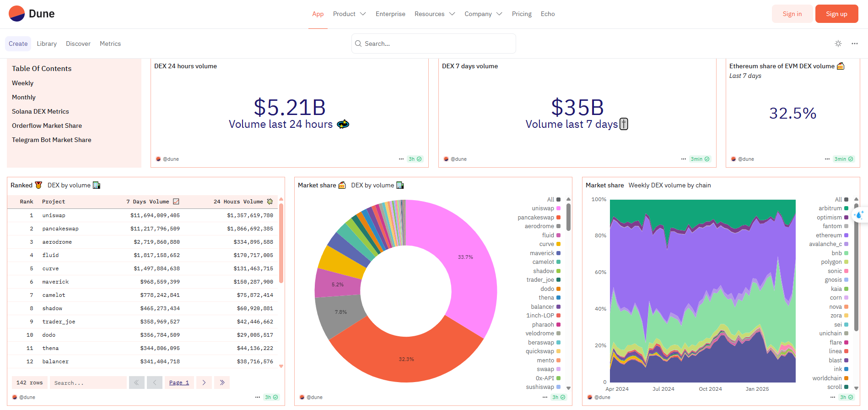Click the pie legend scrollbar thumb
868x410 pixels.
(568, 217)
